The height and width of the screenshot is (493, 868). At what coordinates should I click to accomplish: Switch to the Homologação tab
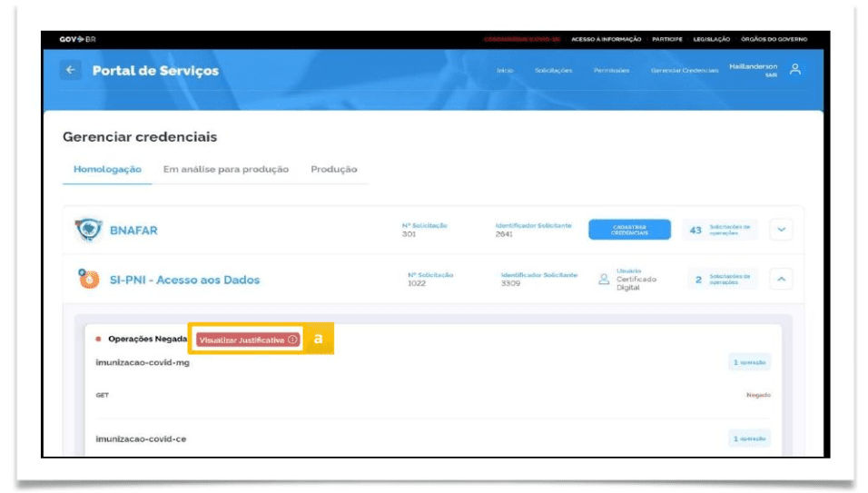tap(107, 169)
